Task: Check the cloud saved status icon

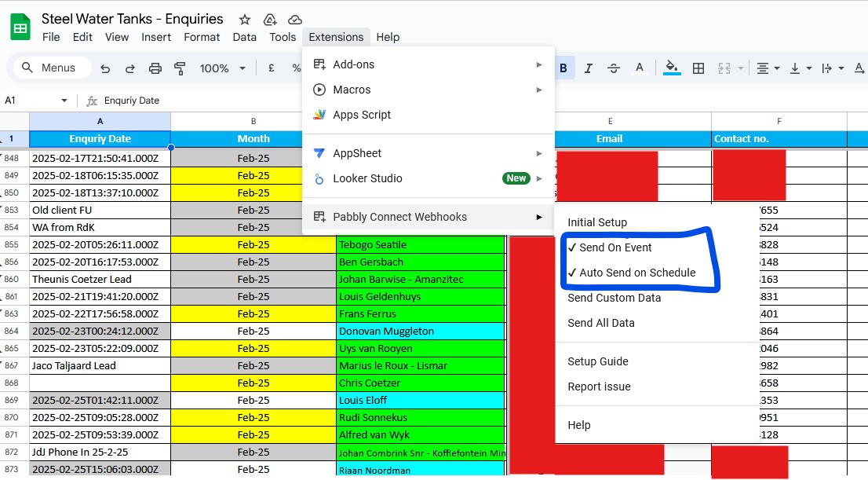Action: click(294, 20)
